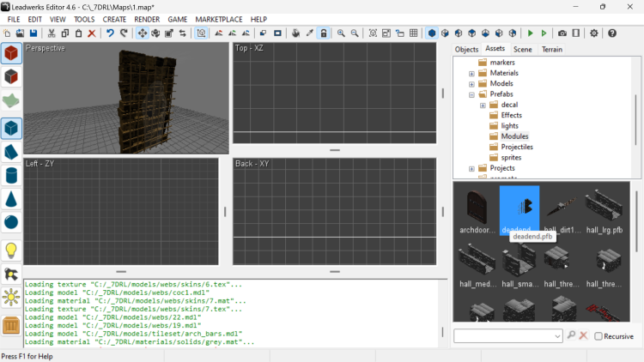Click the Save file icon
The height and width of the screenshot is (362, 644).
point(33,33)
